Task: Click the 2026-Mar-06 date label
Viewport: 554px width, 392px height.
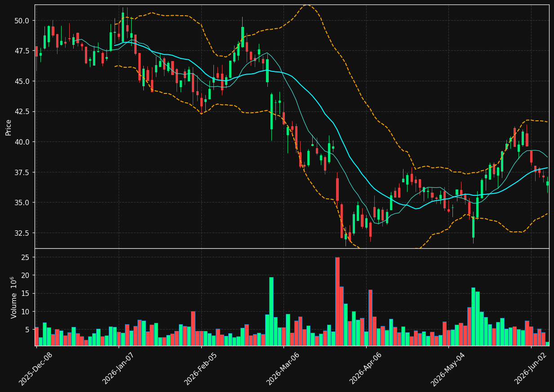Action: [x=284, y=369]
